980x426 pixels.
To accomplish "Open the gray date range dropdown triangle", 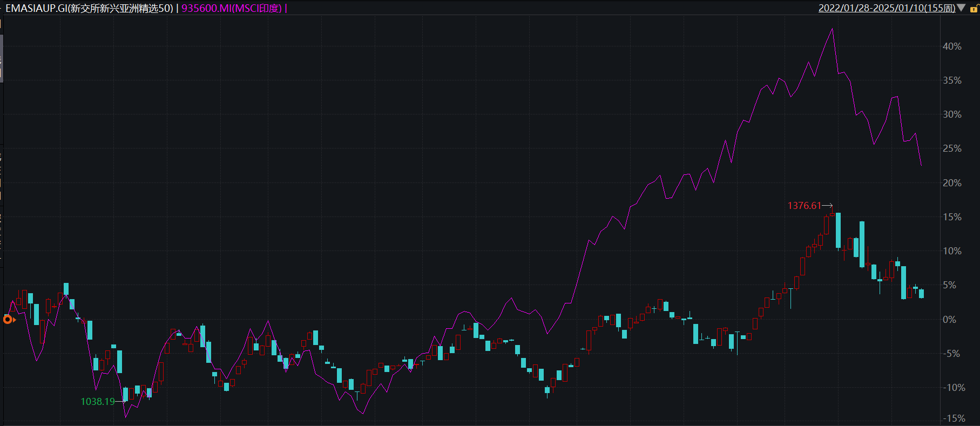I will (x=961, y=8).
